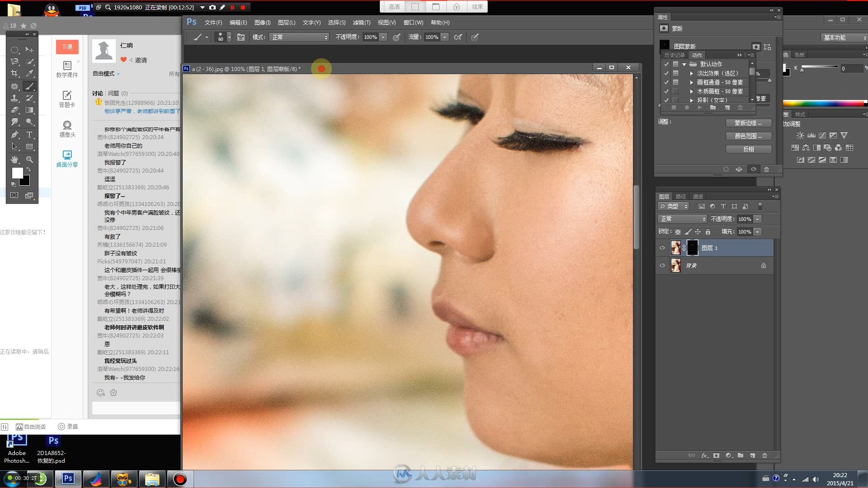The width and height of the screenshot is (868, 488).
Task: Click the 反相 invert button
Action: 748,149
